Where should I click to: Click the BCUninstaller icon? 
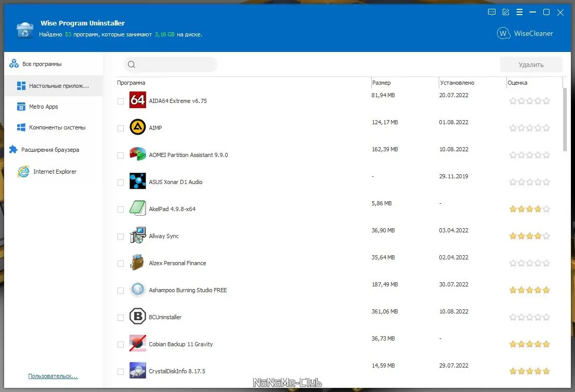[138, 317]
